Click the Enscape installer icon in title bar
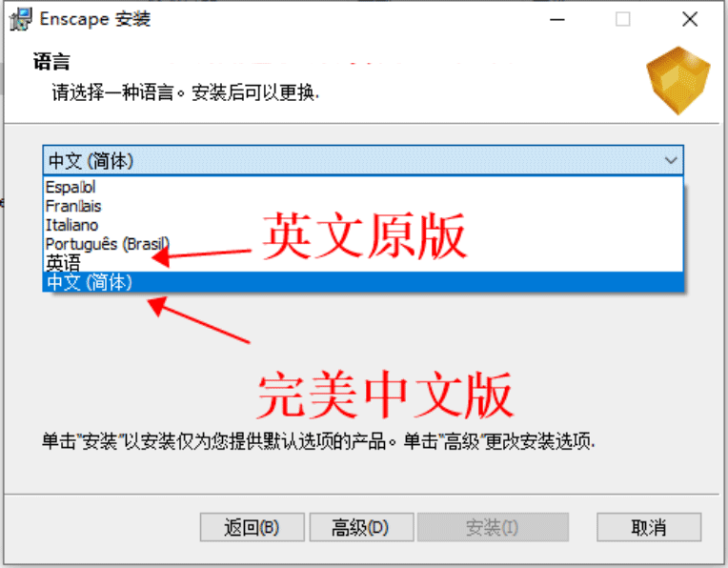Viewport: 728px width, 568px height. 21,18
